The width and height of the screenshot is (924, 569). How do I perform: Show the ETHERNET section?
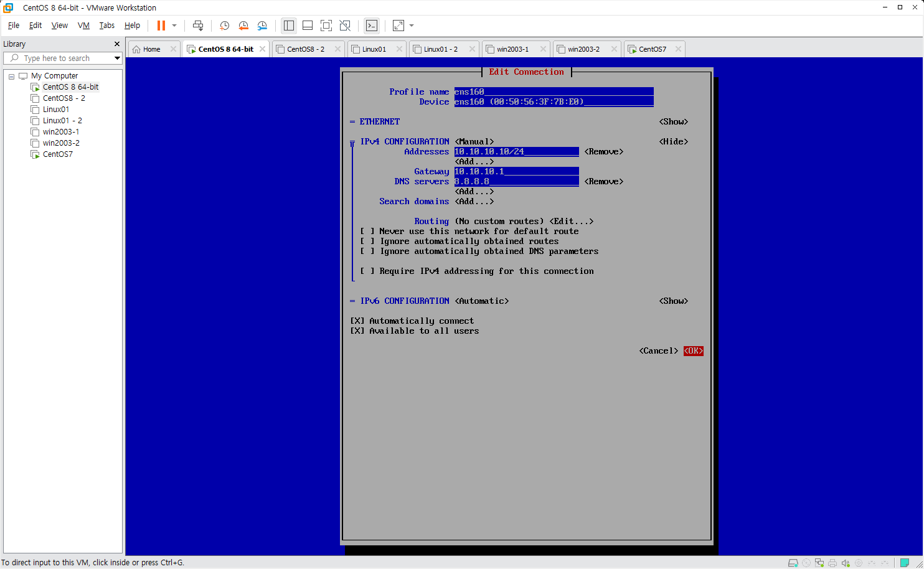(x=674, y=122)
